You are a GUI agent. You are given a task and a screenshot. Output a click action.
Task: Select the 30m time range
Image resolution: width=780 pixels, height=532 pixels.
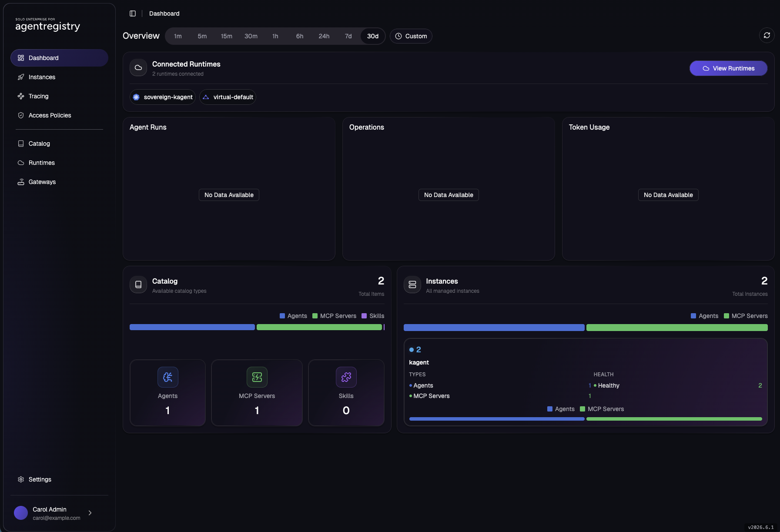pyautogui.click(x=251, y=36)
